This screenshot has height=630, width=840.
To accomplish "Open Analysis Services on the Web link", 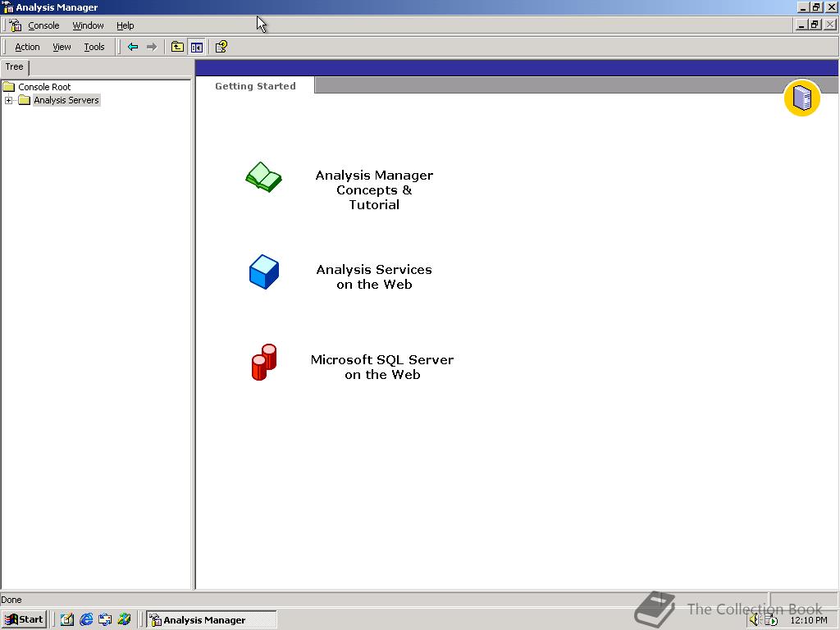I will click(374, 277).
